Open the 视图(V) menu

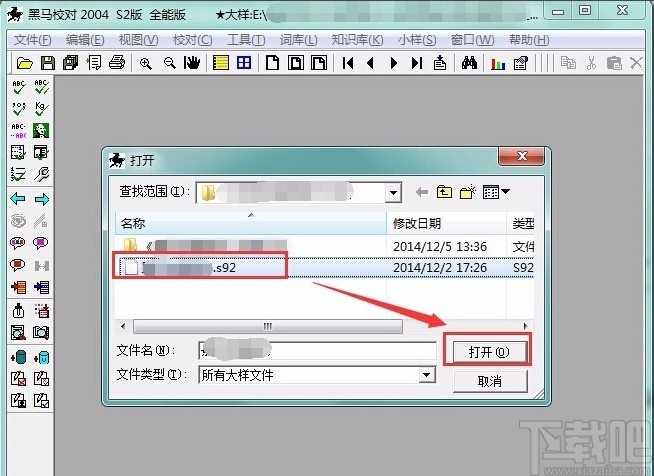tap(138, 40)
